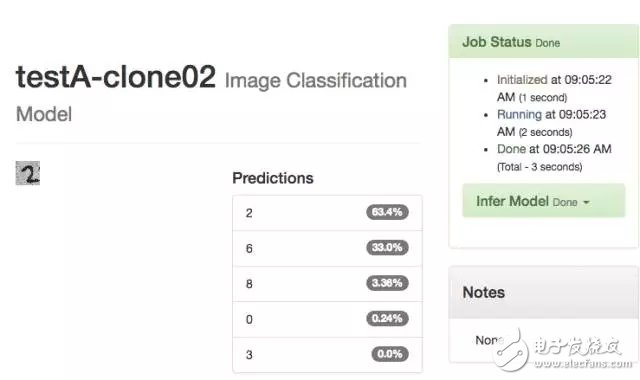Screen dimensions: 640x380
Task: Select the prediction row for class 0
Action: tap(327, 319)
